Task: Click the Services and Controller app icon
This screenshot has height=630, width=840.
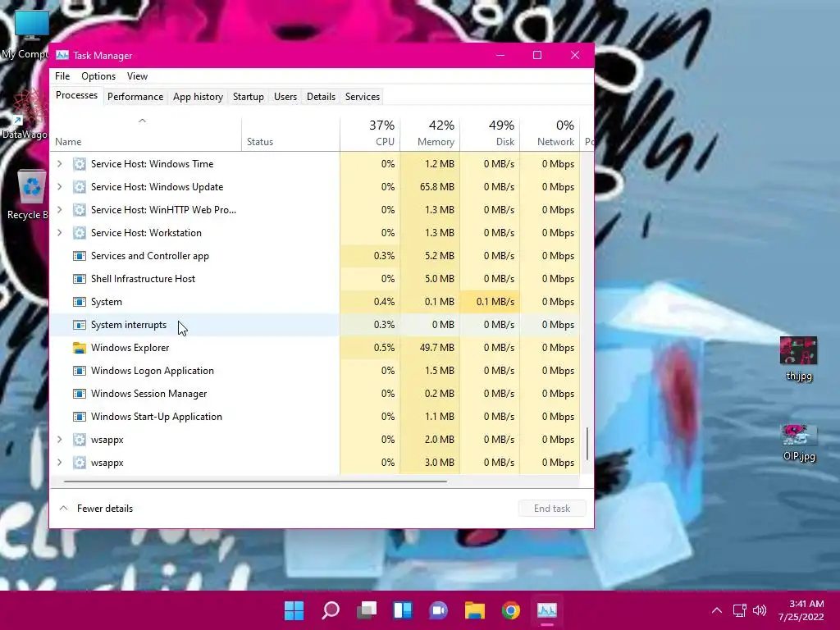Action: coord(80,256)
